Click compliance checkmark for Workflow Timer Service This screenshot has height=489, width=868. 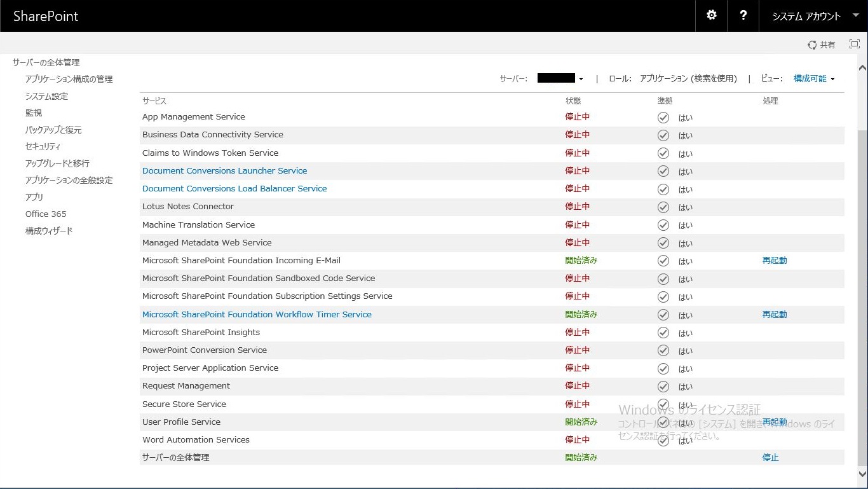click(663, 315)
